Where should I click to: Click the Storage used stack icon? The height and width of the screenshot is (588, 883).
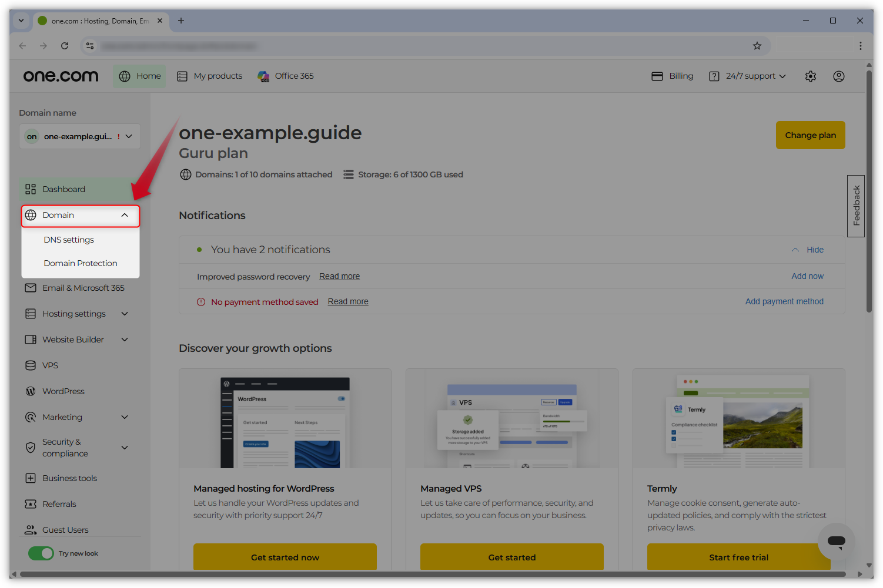coord(349,174)
